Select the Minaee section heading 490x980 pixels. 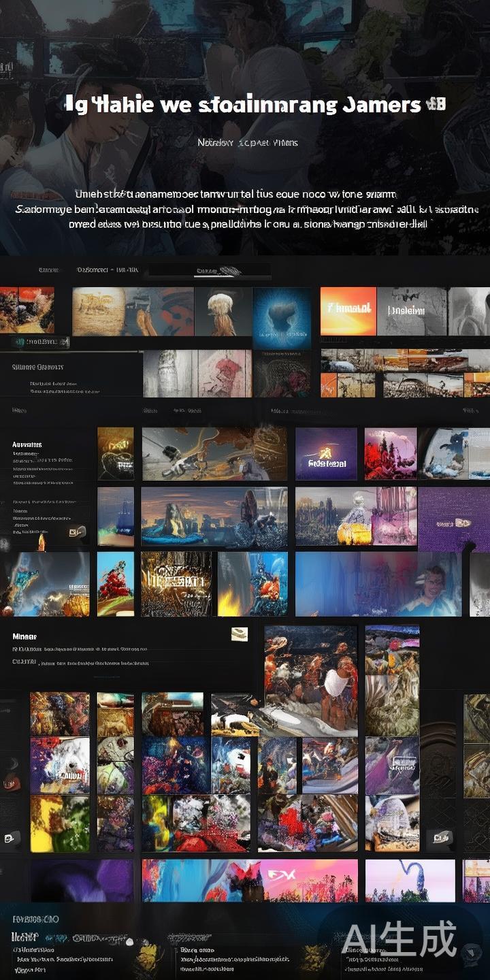click(x=24, y=637)
